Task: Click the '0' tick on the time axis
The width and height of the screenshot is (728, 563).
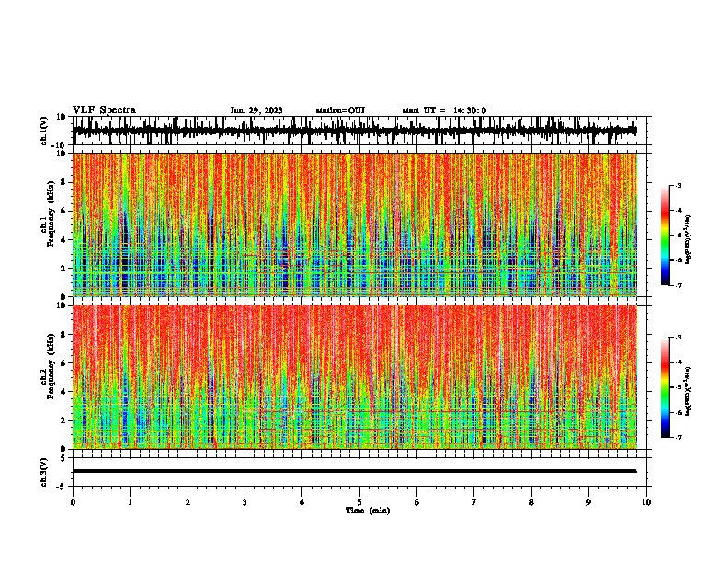Action: click(73, 502)
